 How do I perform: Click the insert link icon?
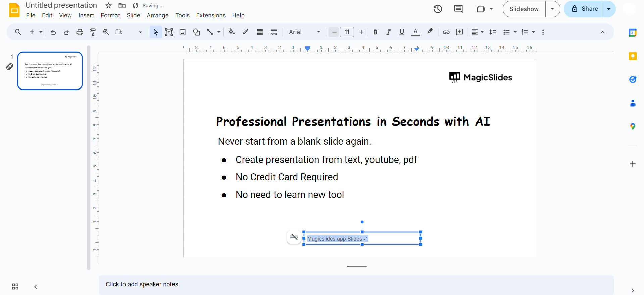pyautogui.click(x=446, y=32)
